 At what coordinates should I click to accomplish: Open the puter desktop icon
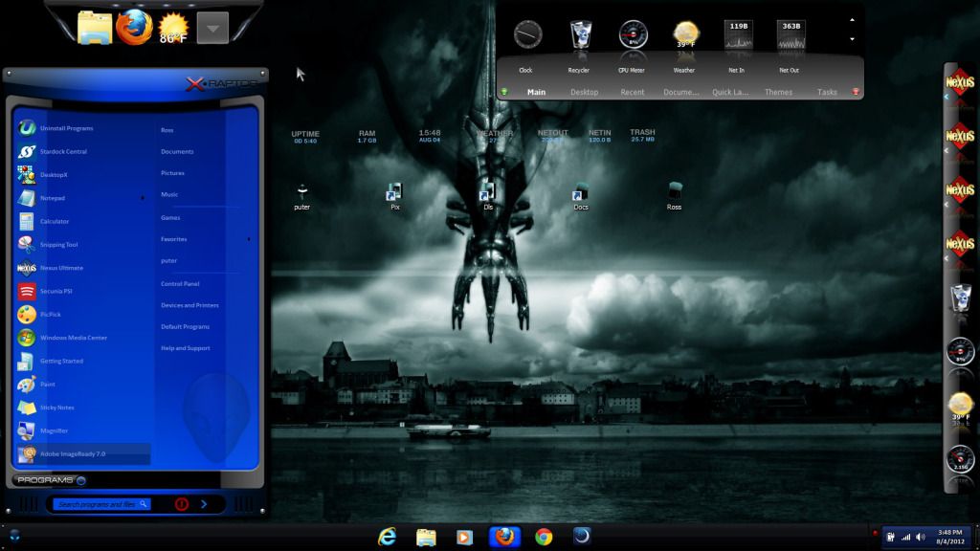(x=301, y=196)
